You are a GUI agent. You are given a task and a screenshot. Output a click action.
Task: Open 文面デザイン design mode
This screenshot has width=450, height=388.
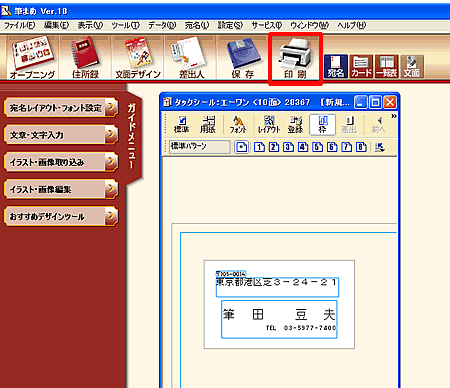point(138,58)
